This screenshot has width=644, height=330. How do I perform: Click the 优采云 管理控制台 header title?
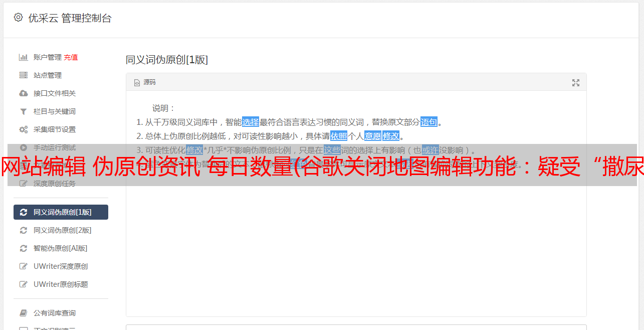[70, 18]
